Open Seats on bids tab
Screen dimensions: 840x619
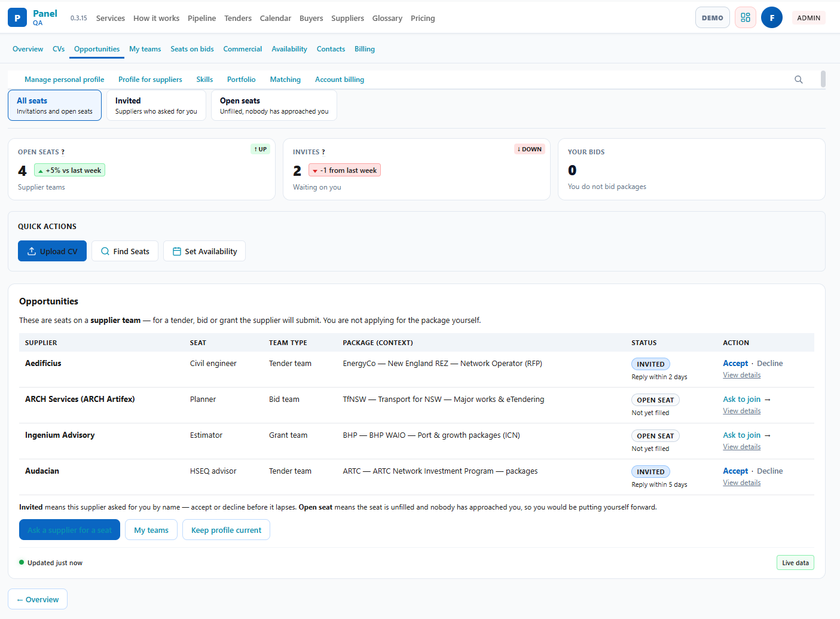(192, 49)
